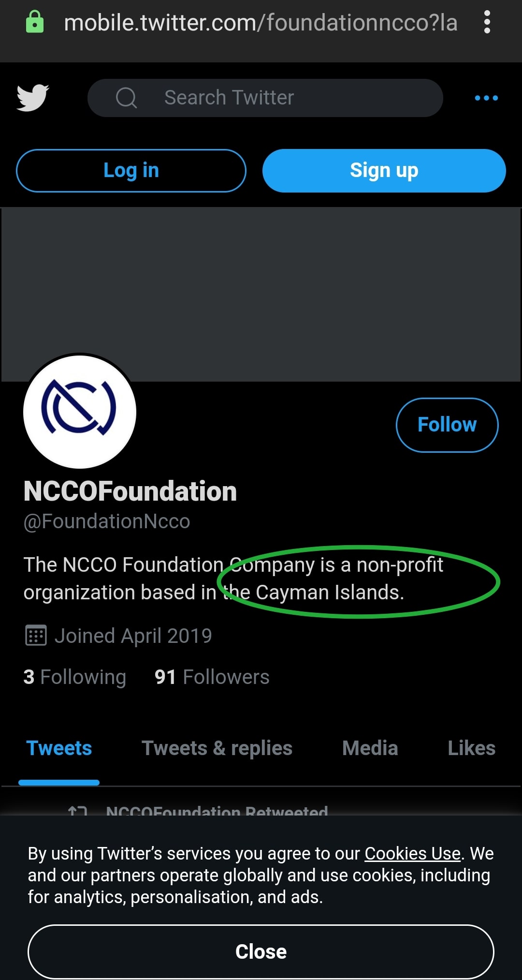Open the browser's vertical three-dot menu
This screenshot has height=980, width=522.
click(x=487, y=22)
